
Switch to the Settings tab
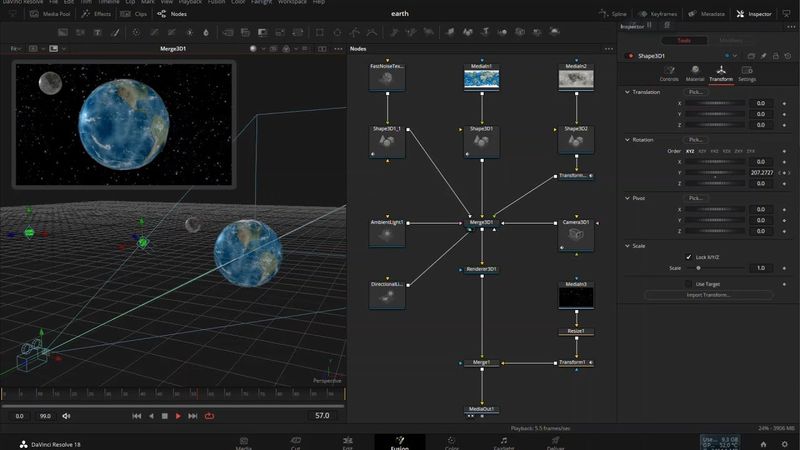coord(747,73)
